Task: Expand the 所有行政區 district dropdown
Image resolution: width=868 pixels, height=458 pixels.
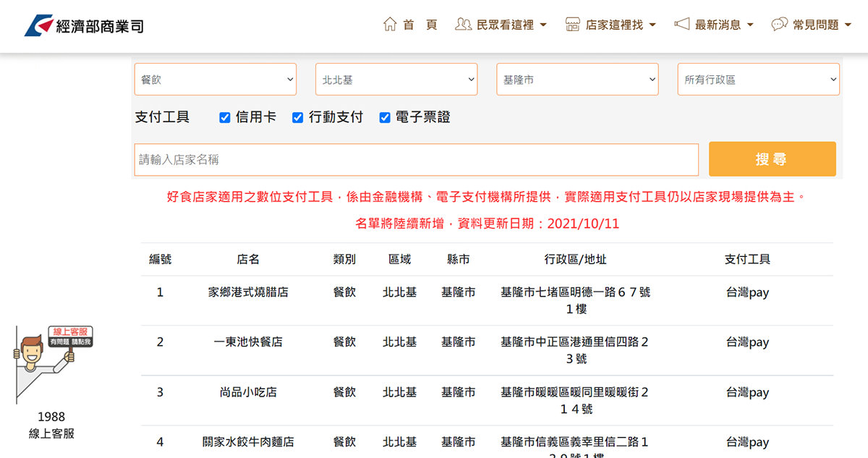Action: pyautogui.click(x=758, y=80)
